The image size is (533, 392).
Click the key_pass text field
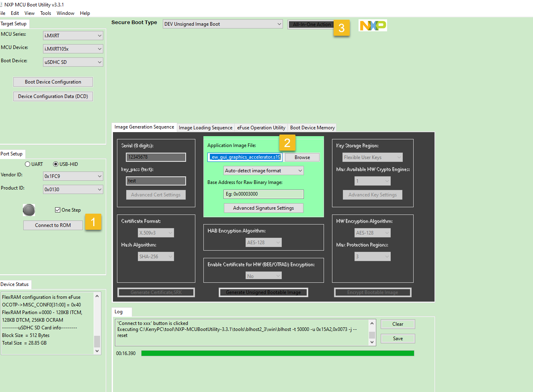pyautogui.click(x=156, y=181)
